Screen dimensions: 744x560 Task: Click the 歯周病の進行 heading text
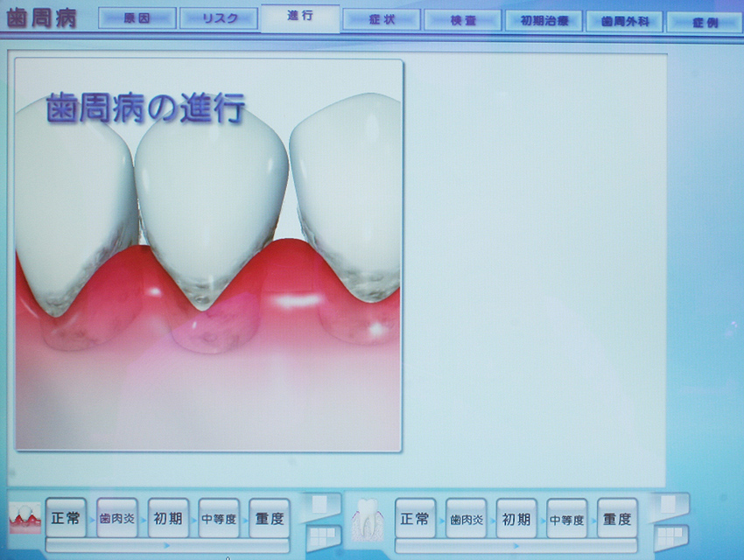(145, 108)
